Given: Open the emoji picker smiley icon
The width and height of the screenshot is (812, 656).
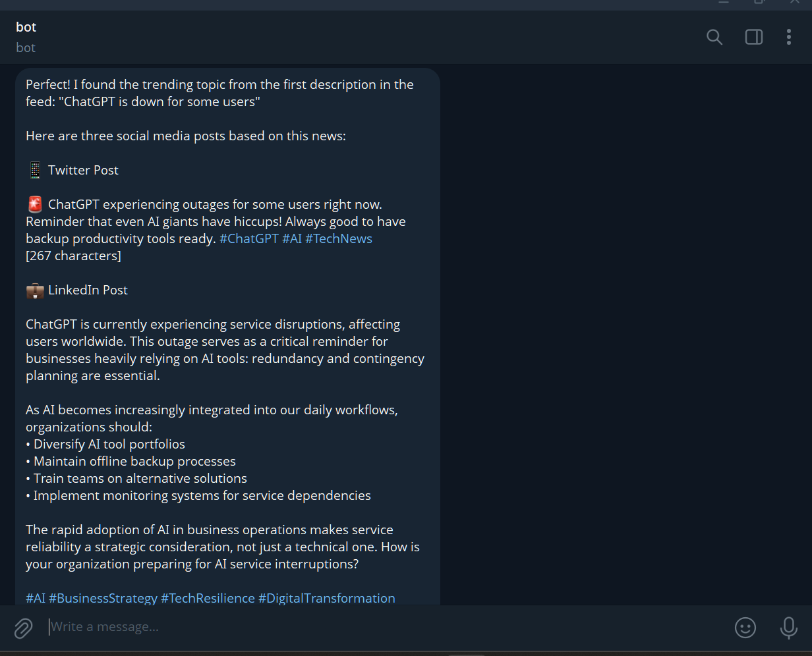Looking at the screenshot, I should pyautogui.click(x=745, y=628).
